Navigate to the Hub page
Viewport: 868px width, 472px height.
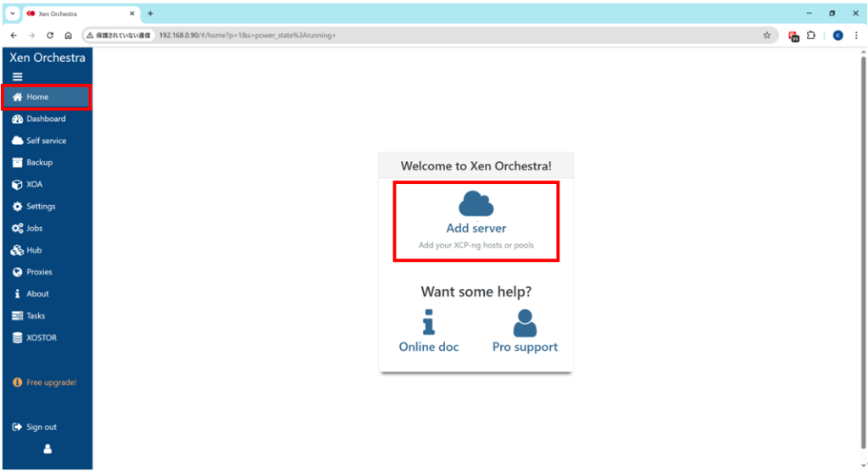[34, 251]
